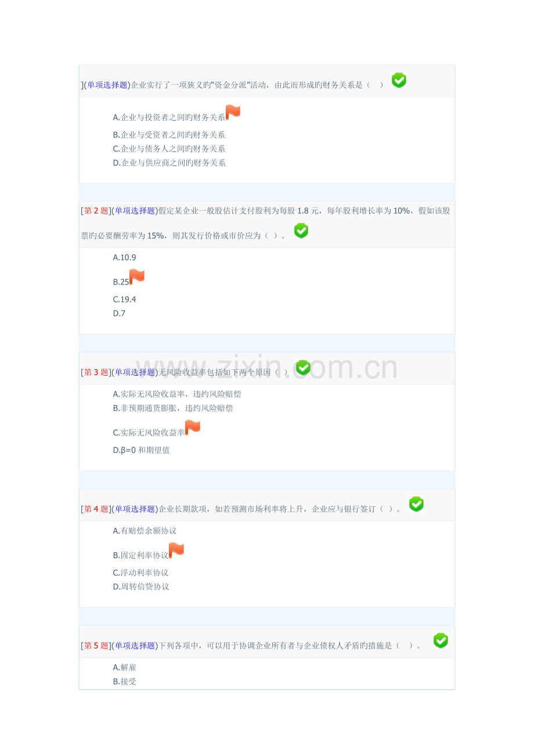Click the green checkmark beside question one
534x756 pixels.
pos(399,80)
